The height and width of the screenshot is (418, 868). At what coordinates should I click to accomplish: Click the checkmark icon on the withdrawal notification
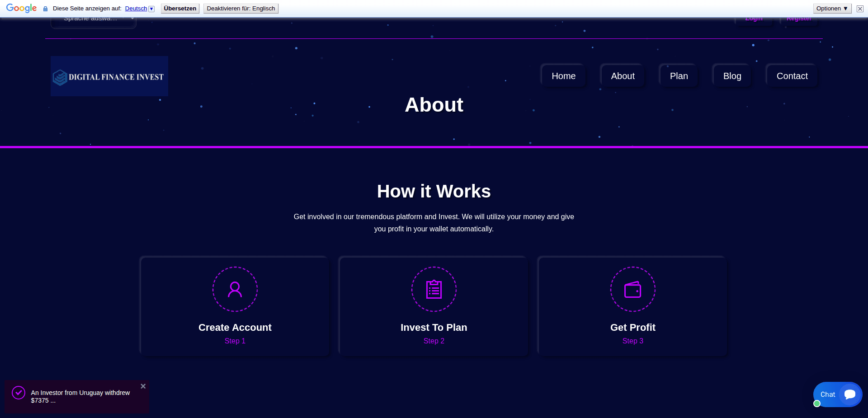(x=18, y=392)
